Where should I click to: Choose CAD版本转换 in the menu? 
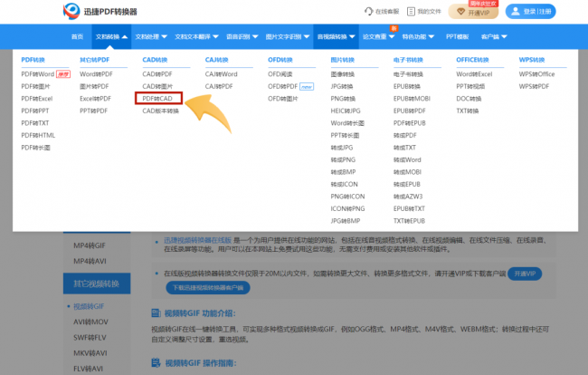(160, 111)
